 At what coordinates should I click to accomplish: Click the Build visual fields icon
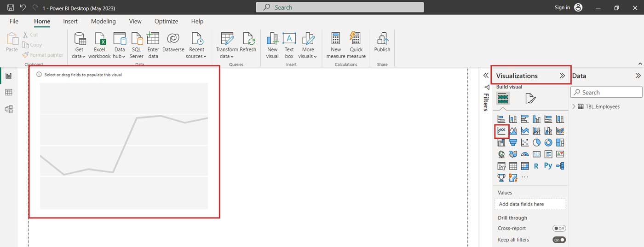503,98
